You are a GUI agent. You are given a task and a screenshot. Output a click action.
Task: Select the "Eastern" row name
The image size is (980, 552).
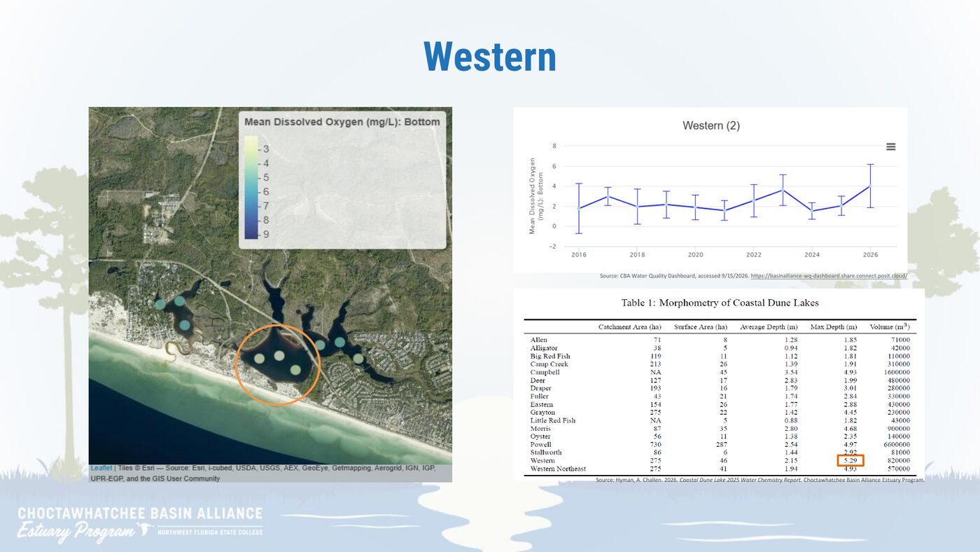point(542,404)
